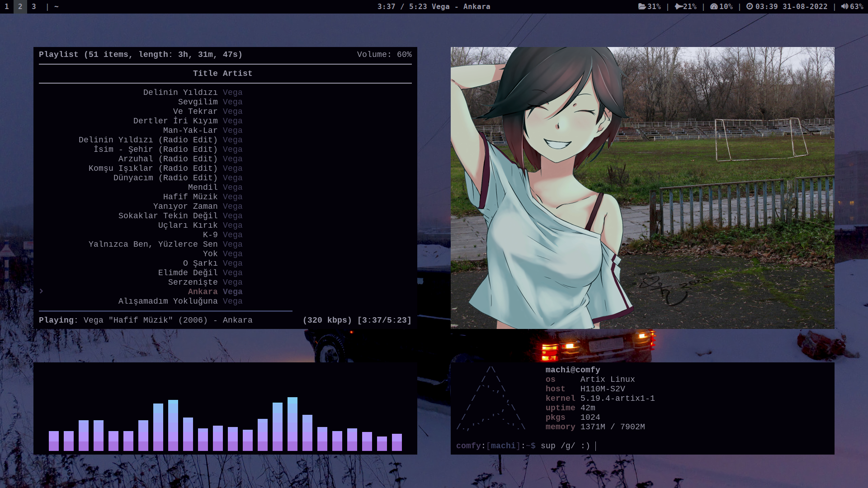
Task: Click machi@comfy title in terminal
Action: 573,370
